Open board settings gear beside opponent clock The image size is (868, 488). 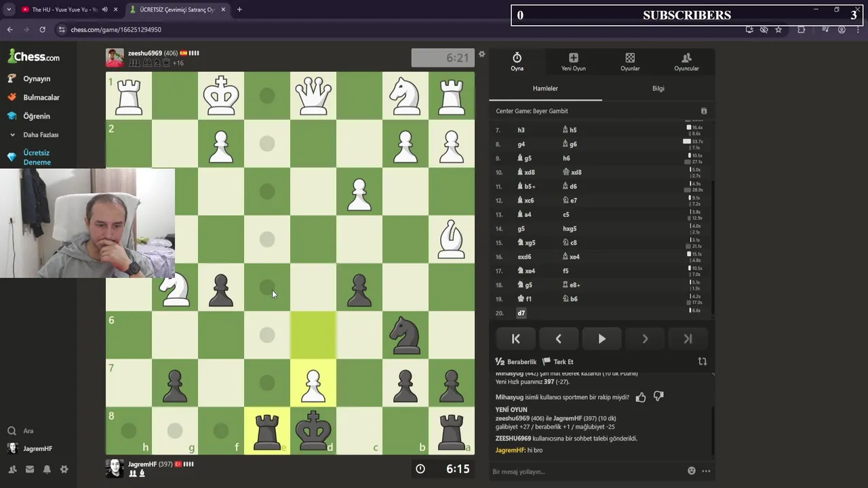(481, 54)
